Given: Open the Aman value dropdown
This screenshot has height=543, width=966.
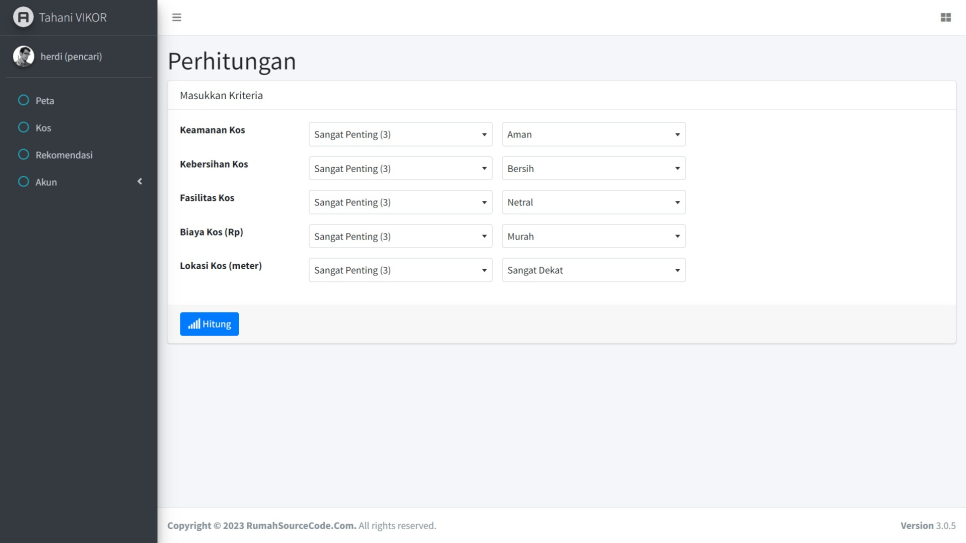Looking at the screenshot, I should pos(593,134).
